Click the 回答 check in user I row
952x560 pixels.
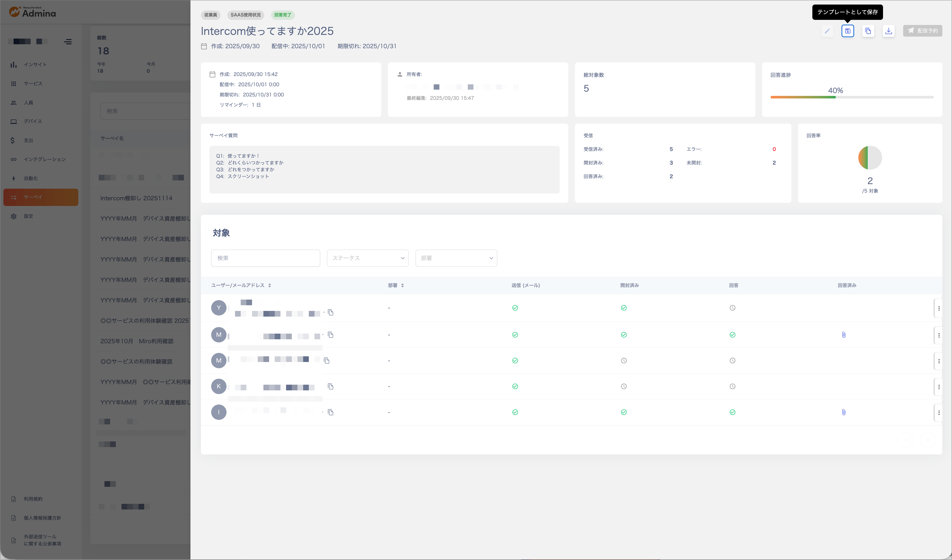732,412
